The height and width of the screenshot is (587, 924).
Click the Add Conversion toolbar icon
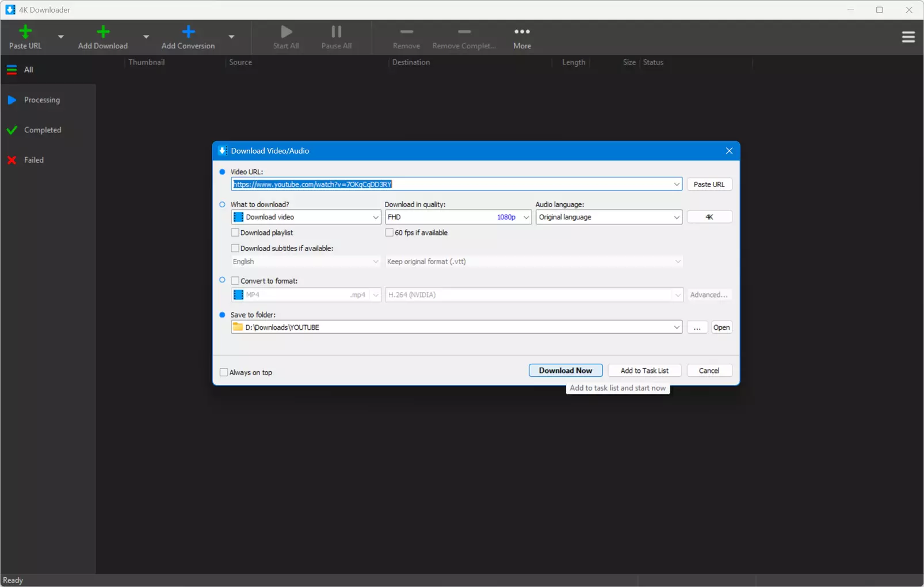[x=188, y=32]
